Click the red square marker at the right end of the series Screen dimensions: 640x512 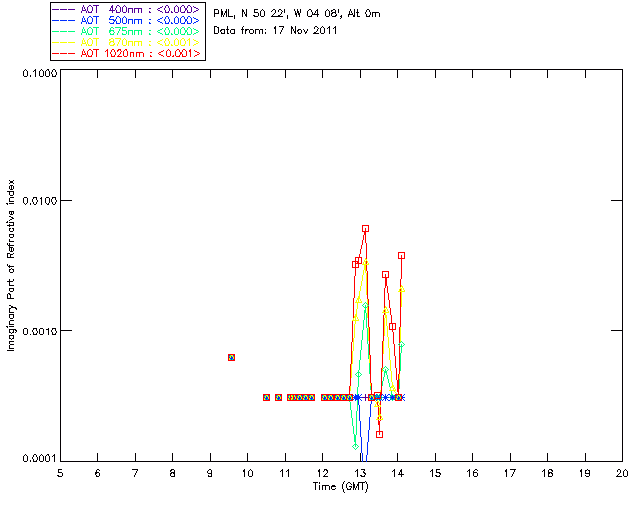(x=401, y=256)
